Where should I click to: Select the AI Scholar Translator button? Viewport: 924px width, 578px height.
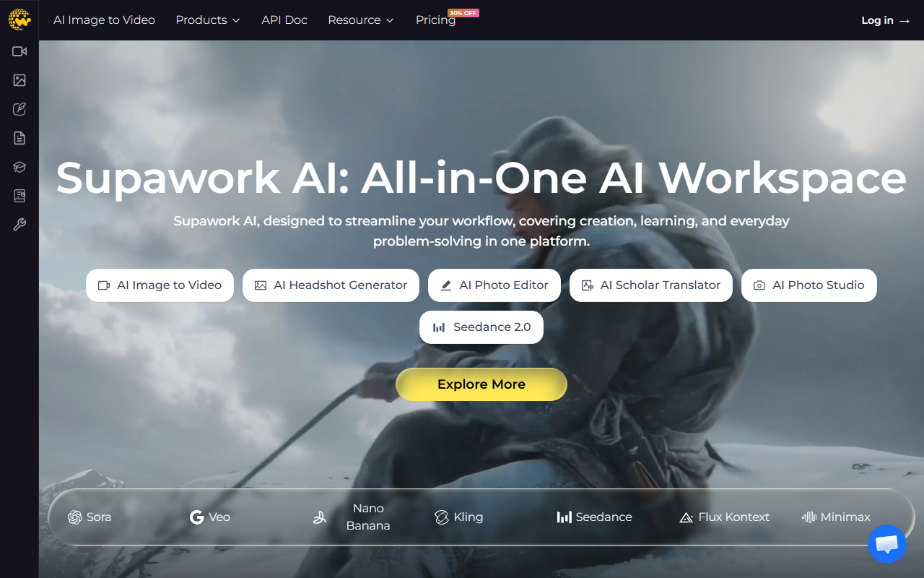click(x=651, y=285)
